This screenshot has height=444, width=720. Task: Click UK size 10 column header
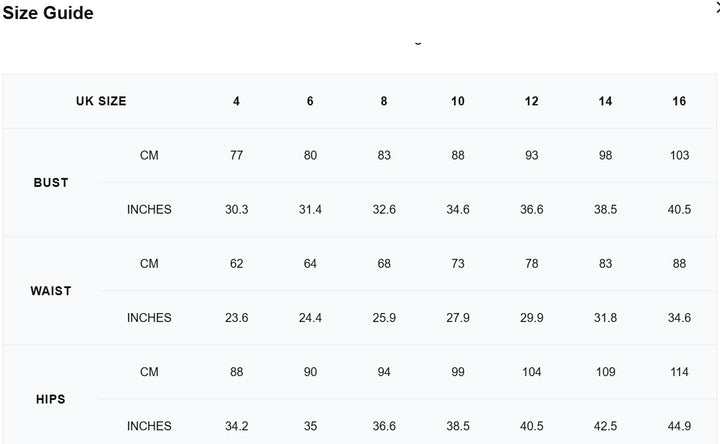click(x=458, y=101)
